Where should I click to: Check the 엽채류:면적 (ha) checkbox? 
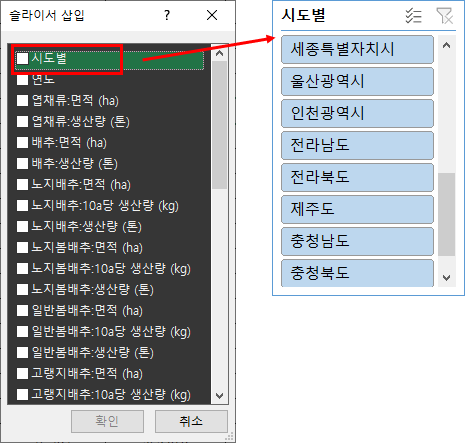[22, 101]
